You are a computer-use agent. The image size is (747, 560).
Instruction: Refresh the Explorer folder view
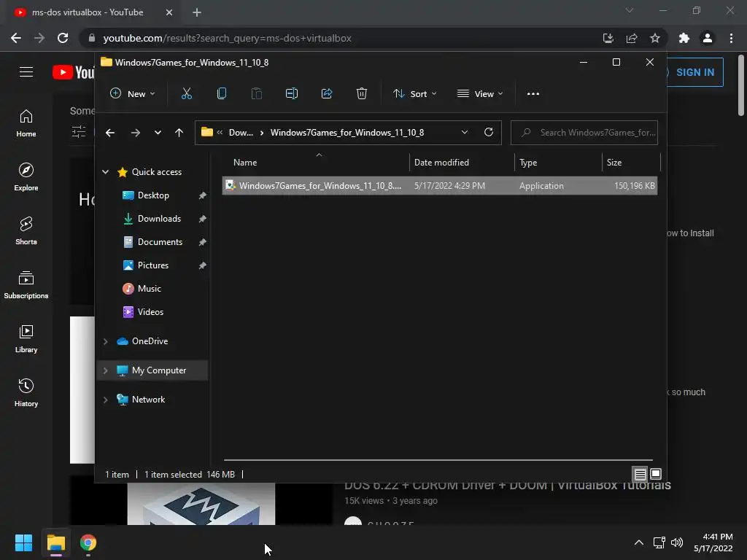[488, 133]
